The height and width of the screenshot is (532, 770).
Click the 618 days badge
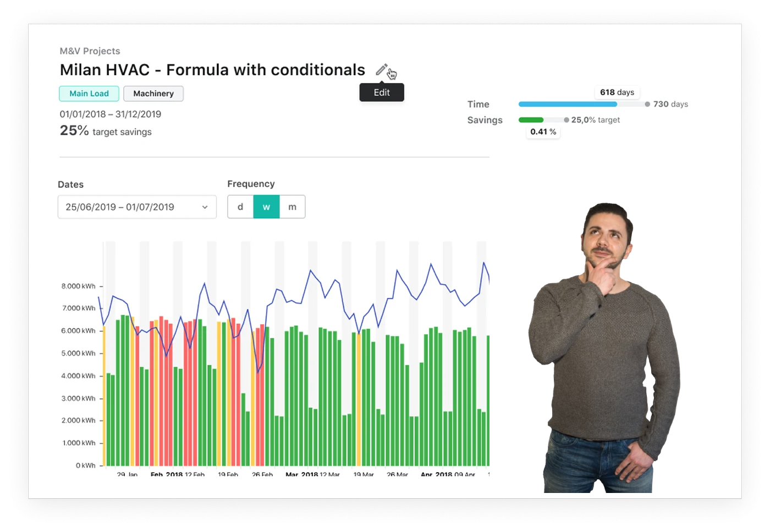pyautogui.click(x=617, y=92)
